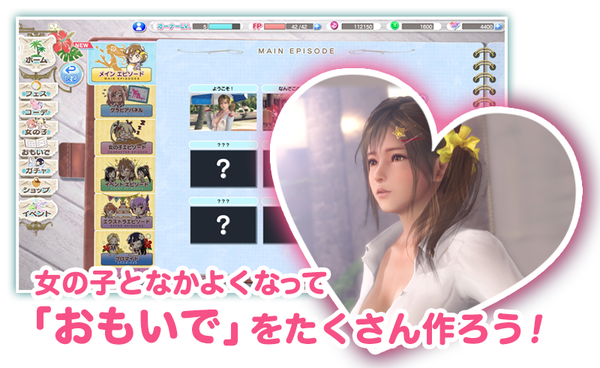Click the blue 戻る back button
This screenshot has height=368, width=600.
click(71, 73)
